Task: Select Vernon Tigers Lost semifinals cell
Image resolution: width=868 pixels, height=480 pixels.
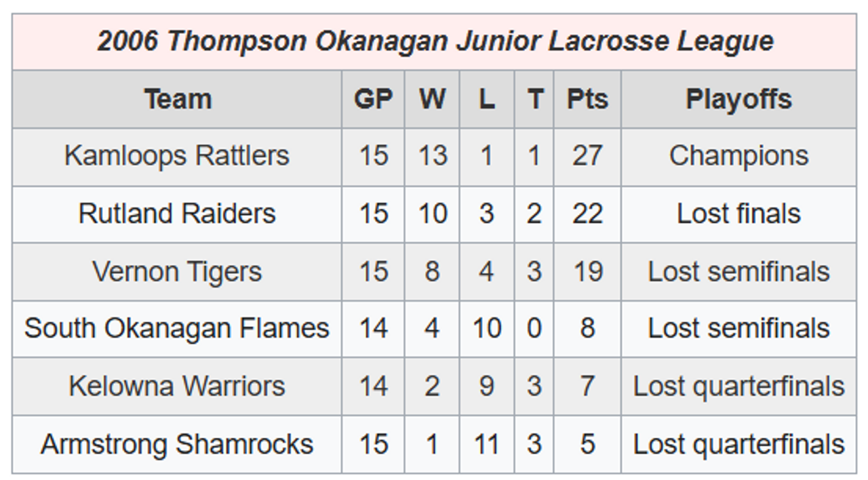Action: 738,272
